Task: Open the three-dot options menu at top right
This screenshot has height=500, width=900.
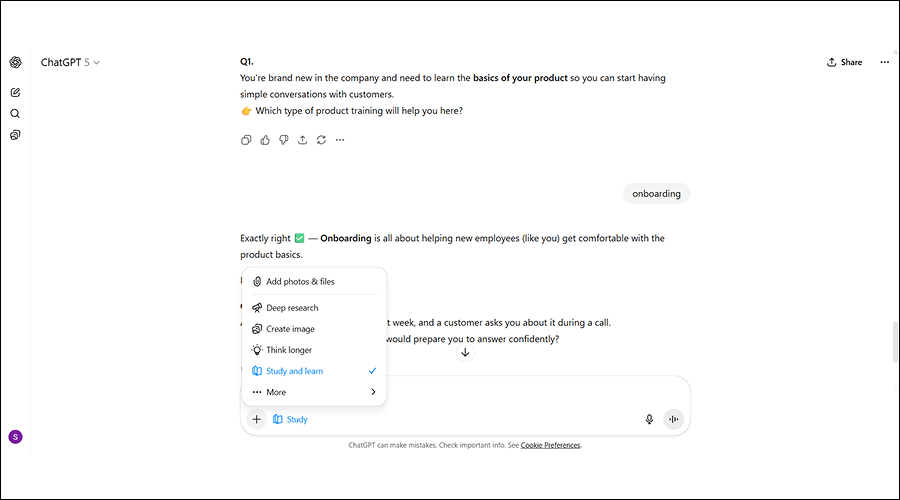Action: [x=884, y=62]
